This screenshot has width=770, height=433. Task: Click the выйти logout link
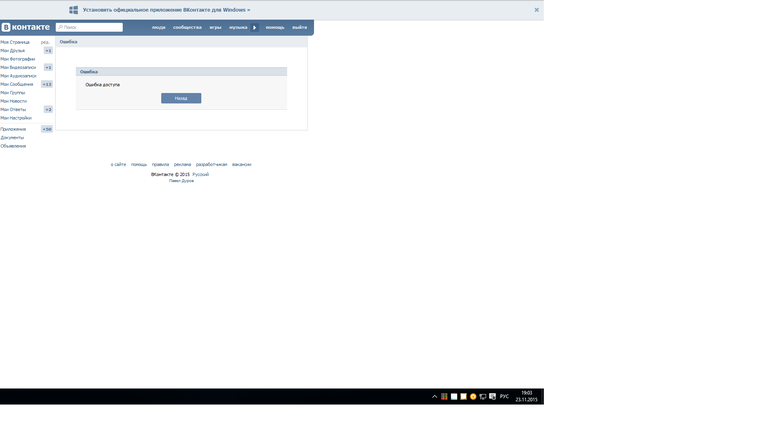point(299,27)
